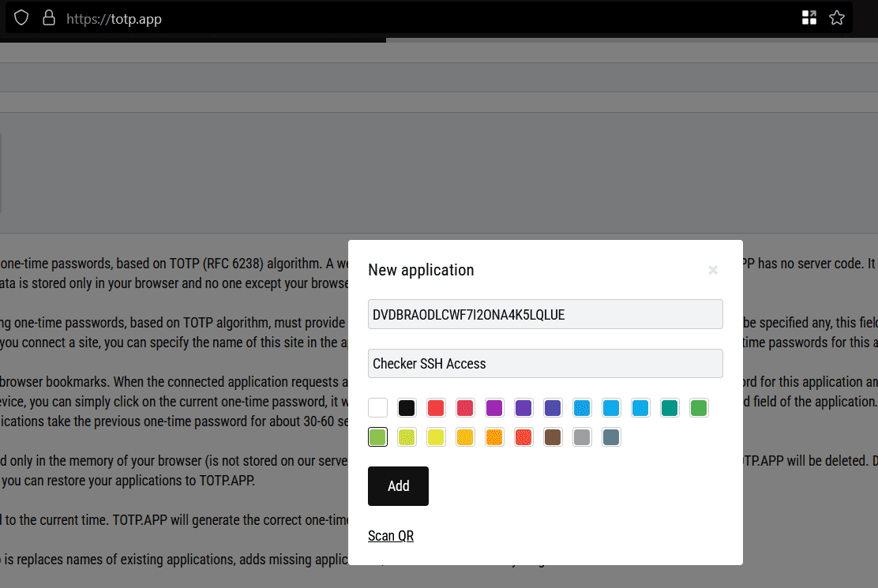Click the QR grid icon in the address bar
This screenshot has height=588, width=878.
point(809,18)
